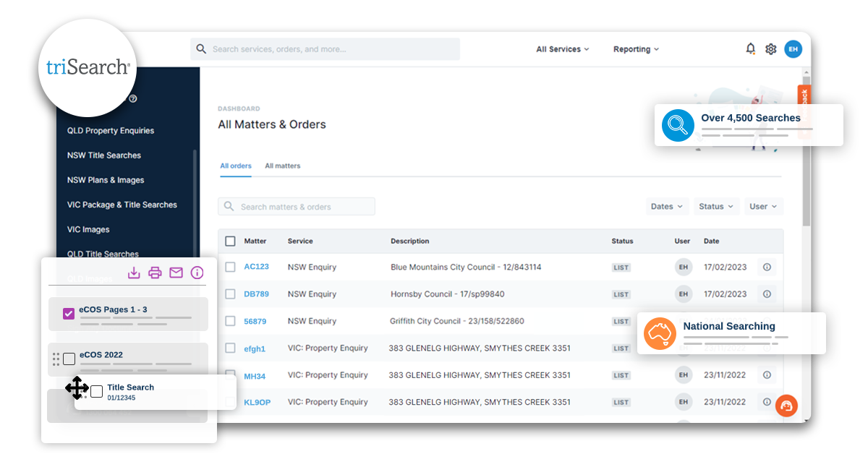Viewport: 868px width, 454px height.
Task: Click the EH user avatar in the AC123 row
Action: tap(683, 267)
